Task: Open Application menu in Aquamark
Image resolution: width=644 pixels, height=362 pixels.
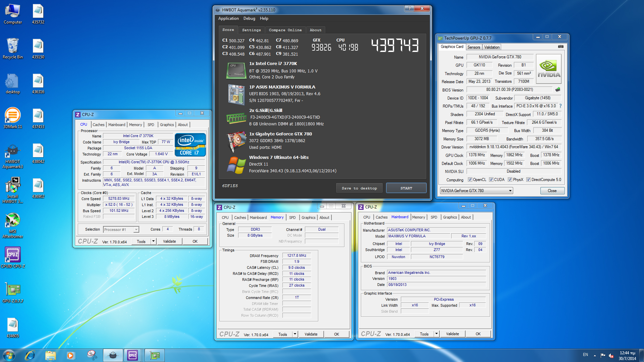Action: (228, 18)
